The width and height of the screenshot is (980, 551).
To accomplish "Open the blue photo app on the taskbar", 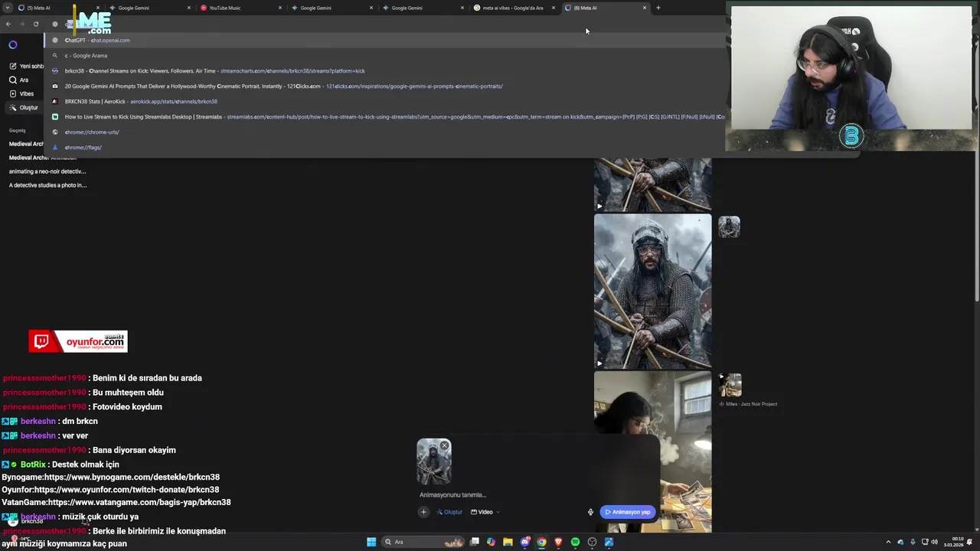I will click(x=609, y=542).
